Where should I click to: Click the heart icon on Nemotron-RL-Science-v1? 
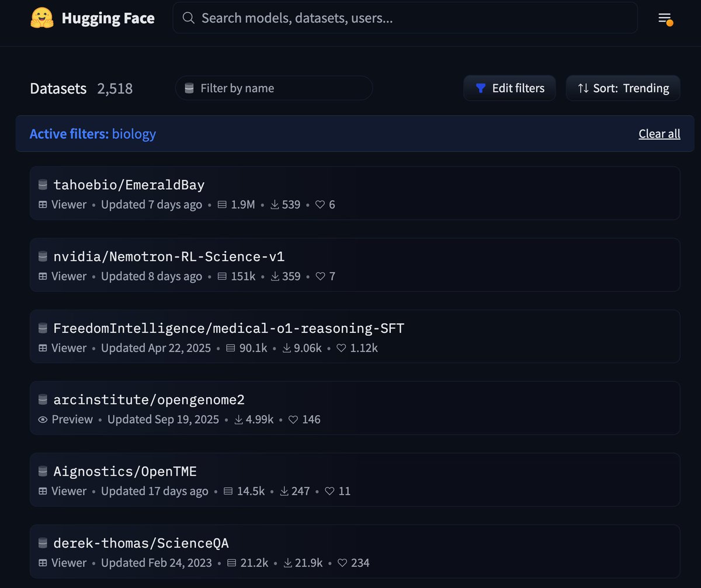[x=320, y=276]
